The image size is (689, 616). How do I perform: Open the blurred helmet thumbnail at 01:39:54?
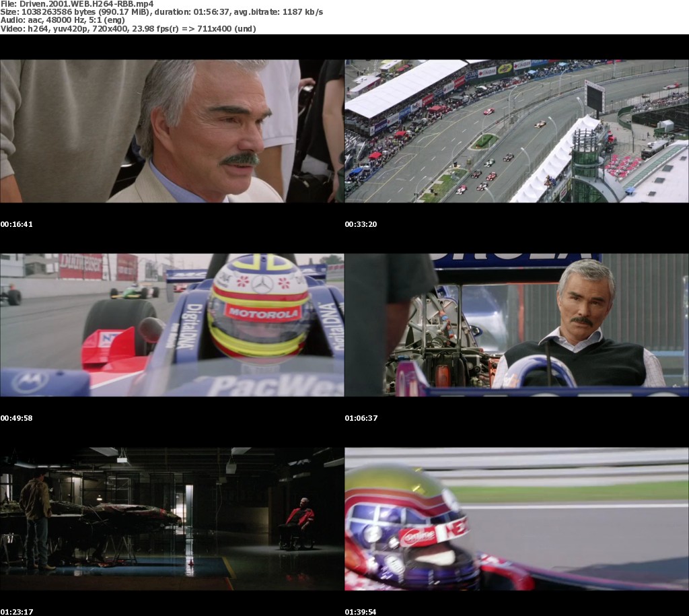517,519
